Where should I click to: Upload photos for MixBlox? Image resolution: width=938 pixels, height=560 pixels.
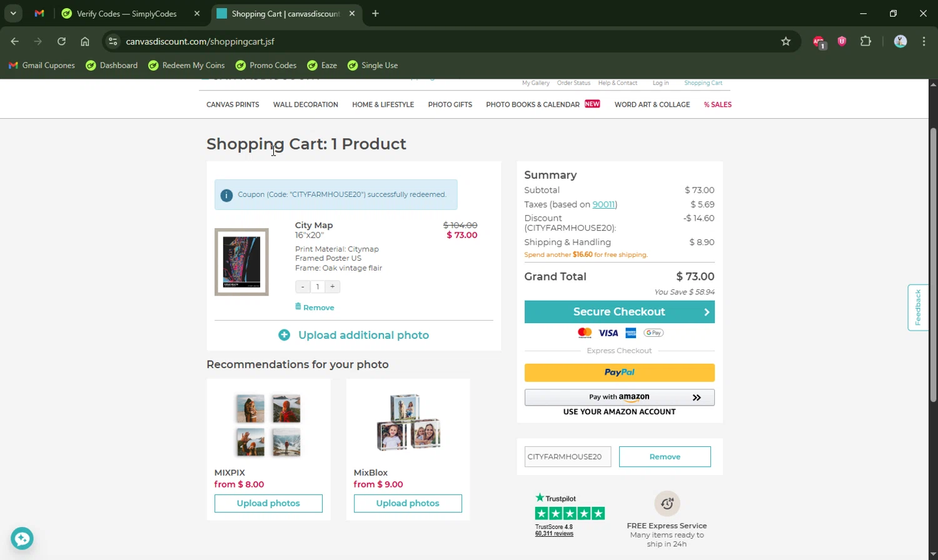coord(408,503)
